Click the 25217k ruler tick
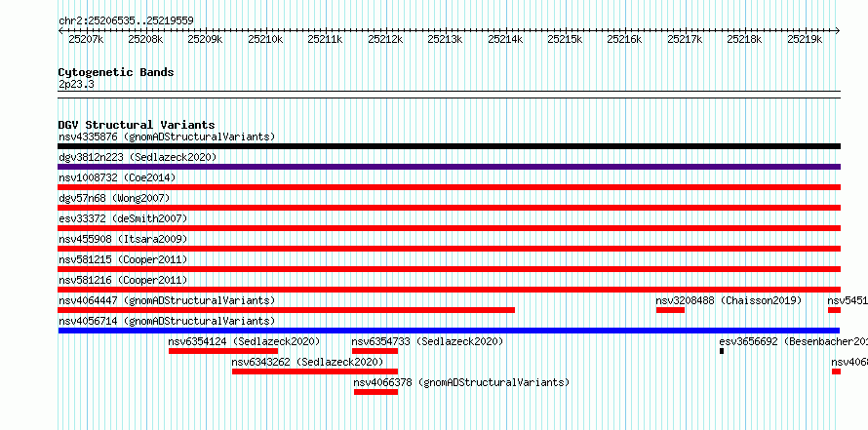 pos(685,39)
